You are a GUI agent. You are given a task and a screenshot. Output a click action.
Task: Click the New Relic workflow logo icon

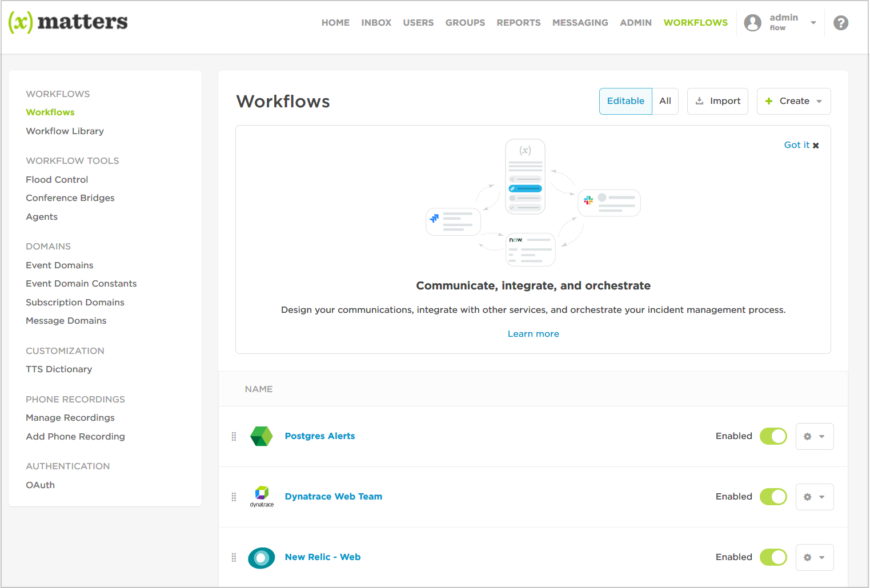[262, 558]
